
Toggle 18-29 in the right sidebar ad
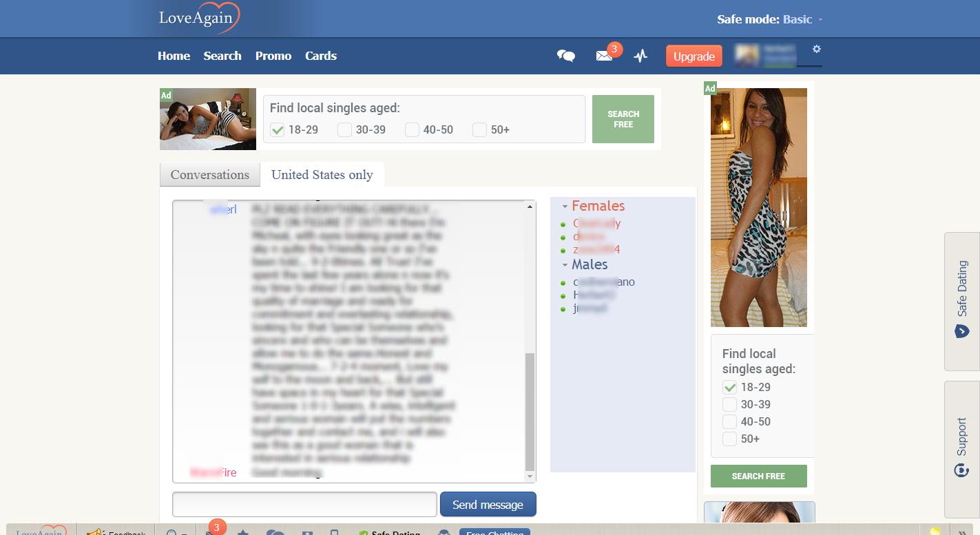tap(729, 387)
